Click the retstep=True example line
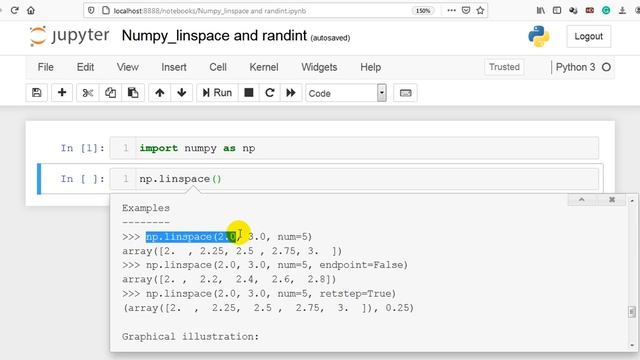 259,293
